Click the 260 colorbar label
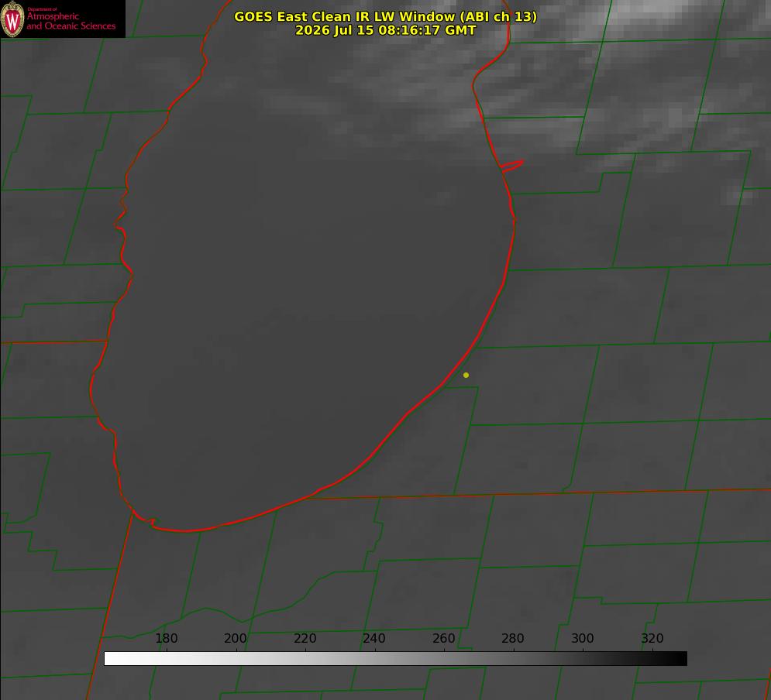Screen dimensions: 771x700 (443, 638)
